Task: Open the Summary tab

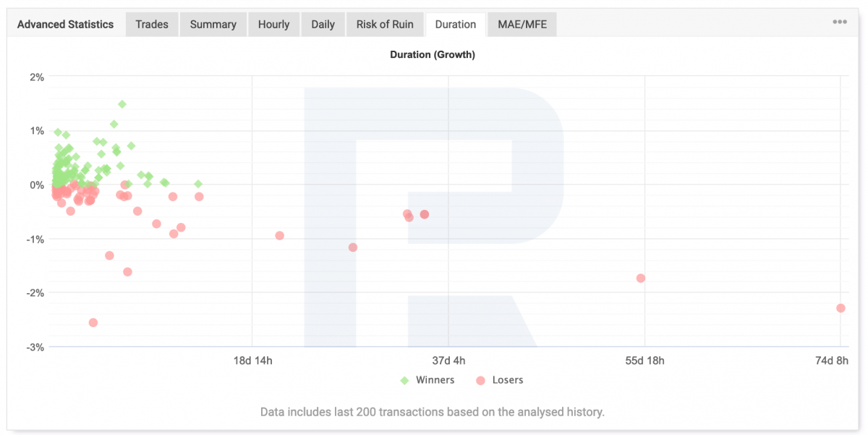Action: [213, 25]
